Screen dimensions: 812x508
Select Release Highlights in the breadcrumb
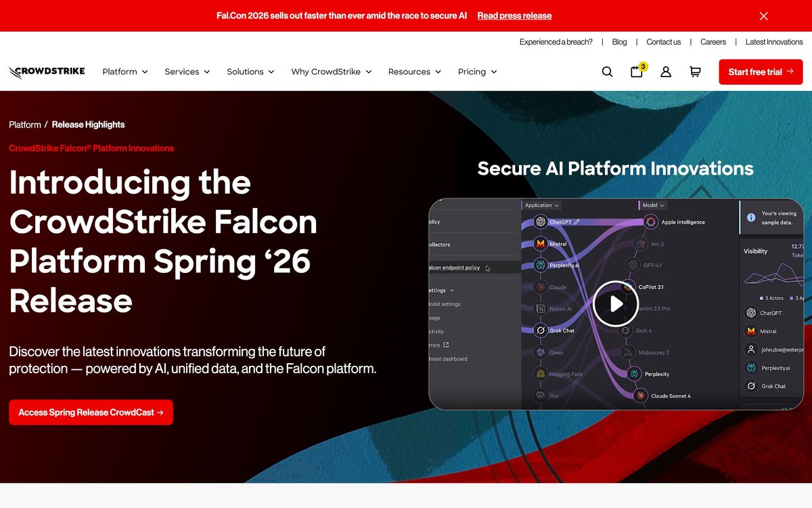pyautogui.click(x=88, y=125)
